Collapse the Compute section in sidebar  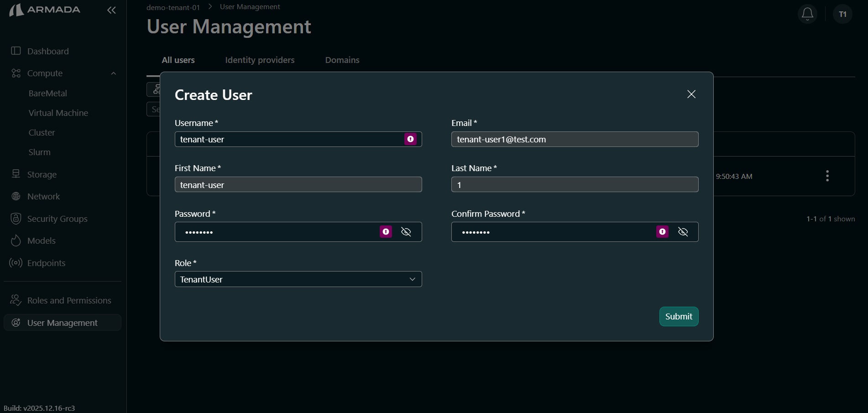113,73
